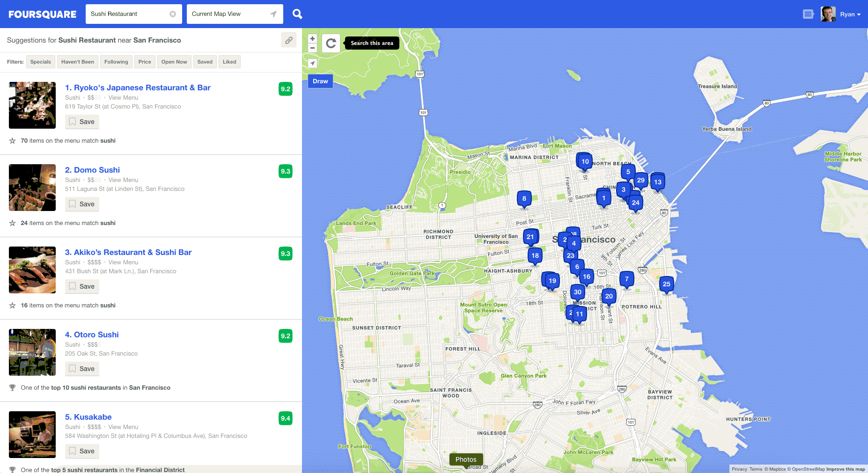The image size is (868, 473).
Task: Click map pin number 29
Action: 641,181
